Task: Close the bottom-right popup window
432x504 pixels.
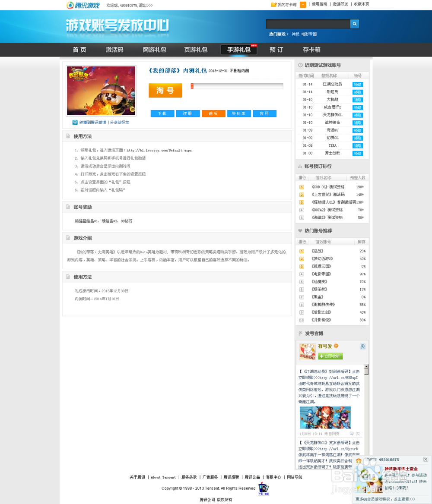Action: click(x=426, y=459)
